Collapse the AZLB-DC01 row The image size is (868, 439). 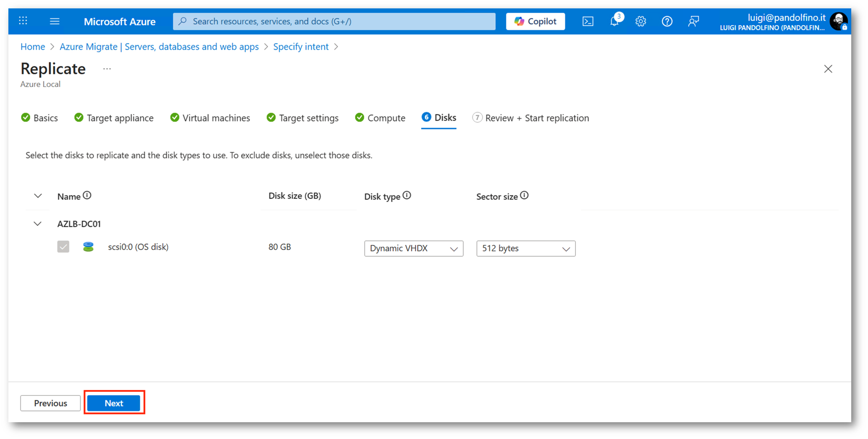point(38,224)
